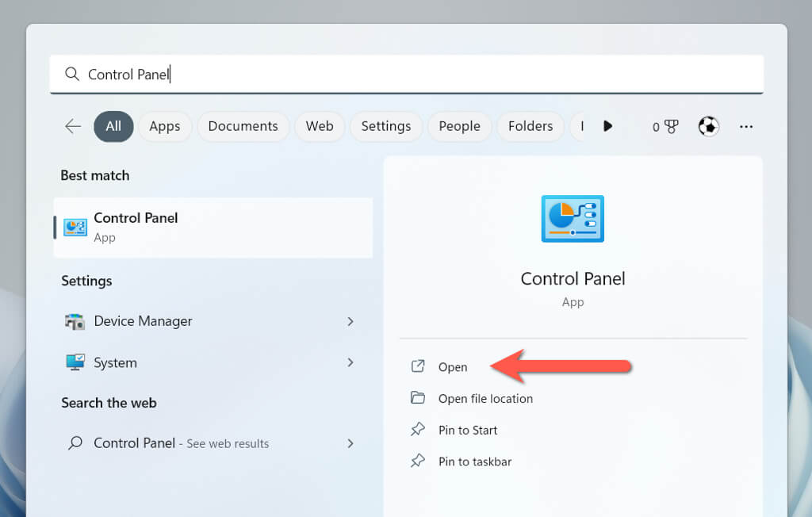
Task: Show more filters with the play arrow
Action: [x=608, y=126]
